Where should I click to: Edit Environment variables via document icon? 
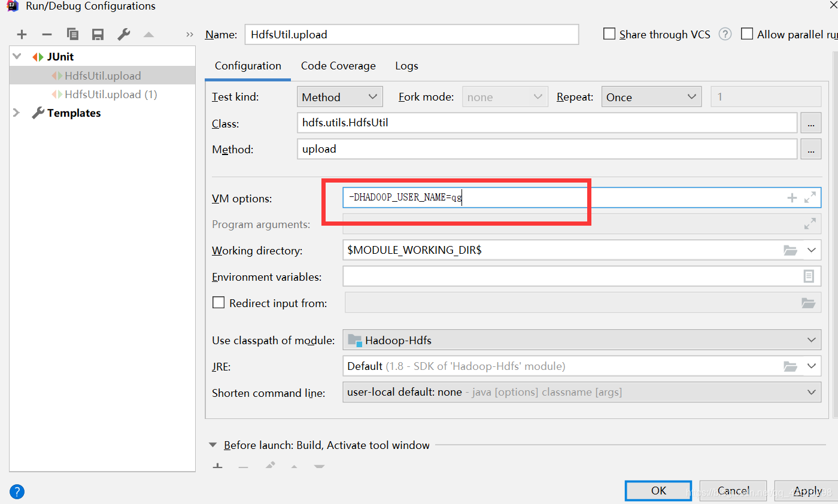[x=809, y=277]
